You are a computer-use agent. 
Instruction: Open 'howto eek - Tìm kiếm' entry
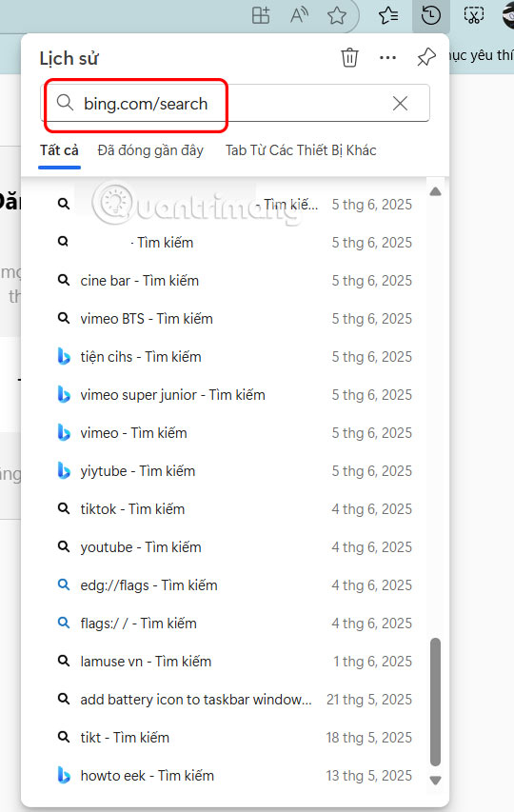(x=235, y=776)
